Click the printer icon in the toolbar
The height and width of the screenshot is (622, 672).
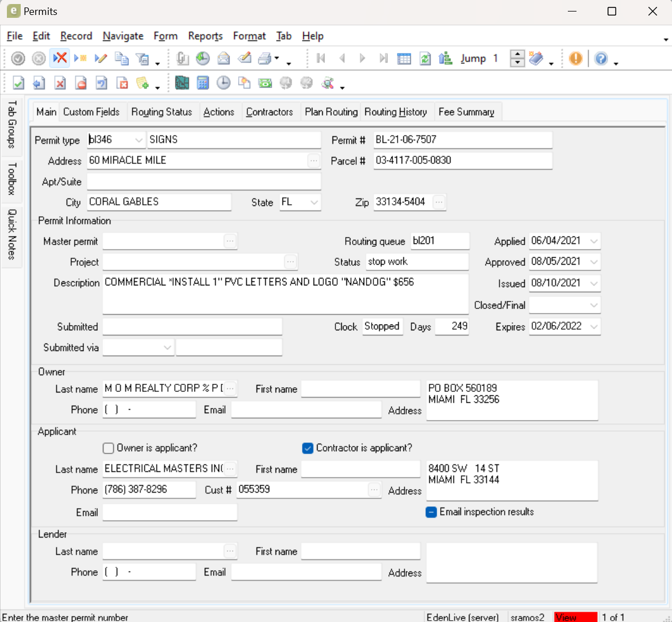tap(265, 58)
